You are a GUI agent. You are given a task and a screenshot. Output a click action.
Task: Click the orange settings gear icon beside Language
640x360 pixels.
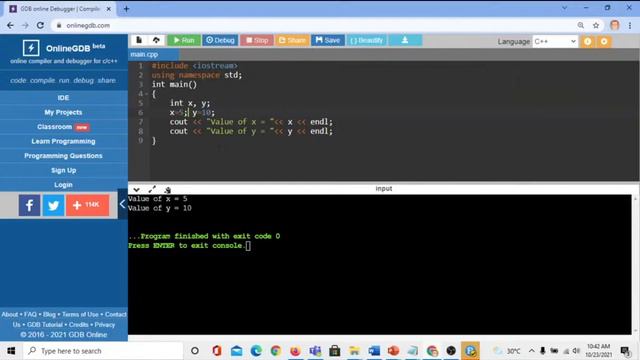(x=604, y=41)
